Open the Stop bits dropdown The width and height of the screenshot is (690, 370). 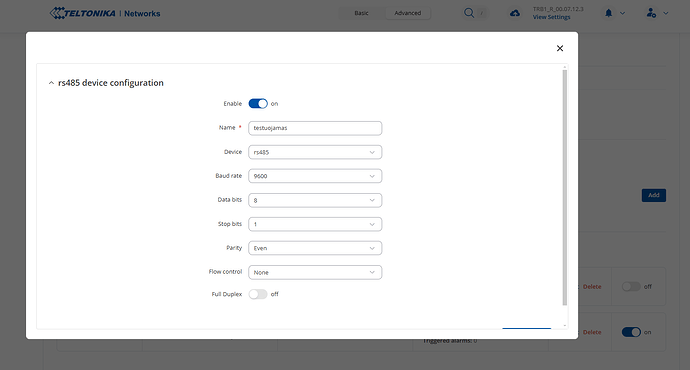point(315,224)
